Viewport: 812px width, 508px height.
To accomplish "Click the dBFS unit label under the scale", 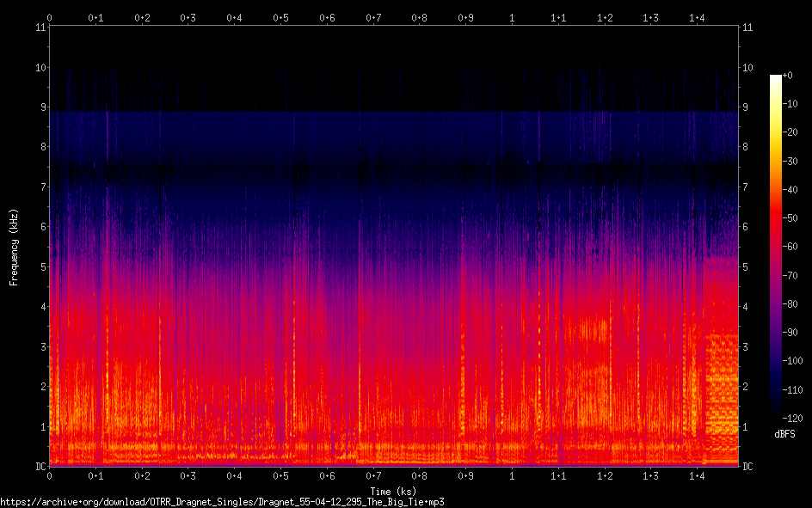I will tap(784, 434).
